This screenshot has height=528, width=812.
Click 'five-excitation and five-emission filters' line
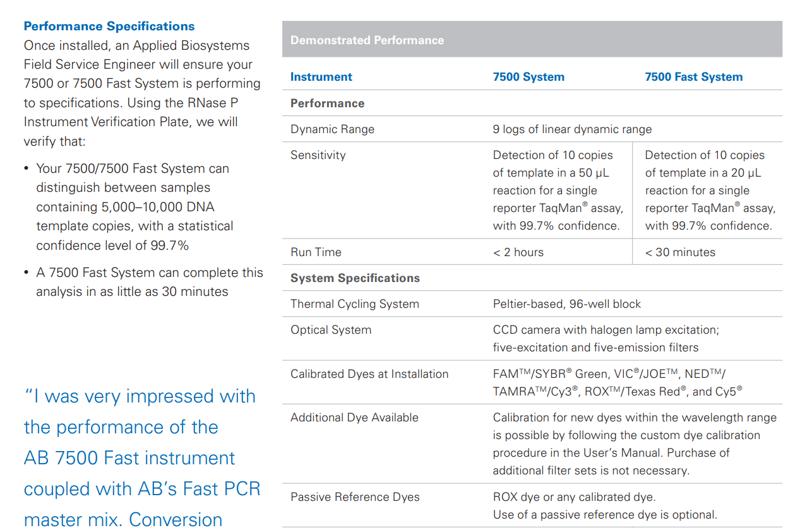(595, 348)
